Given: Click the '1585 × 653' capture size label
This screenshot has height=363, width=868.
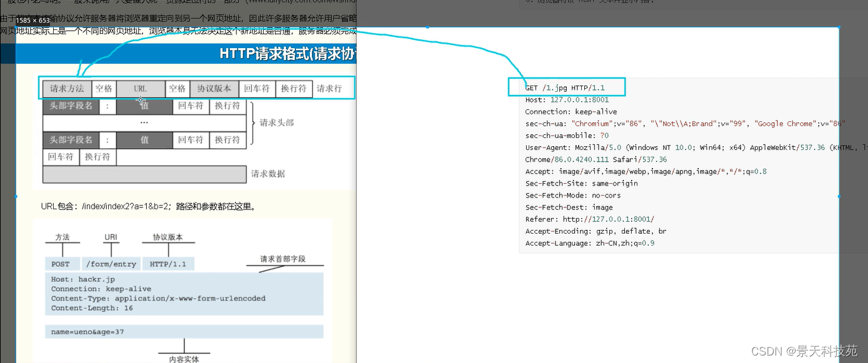Looking at the screenshot, I should [32, 21].
